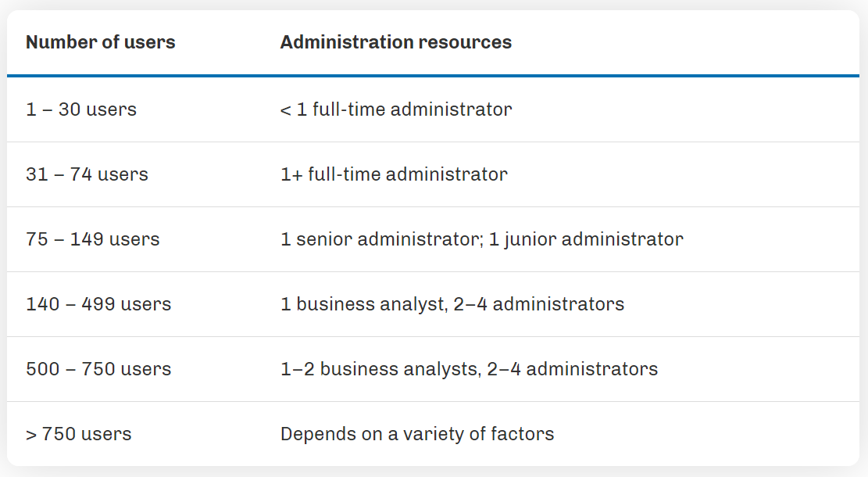The width and height of the screenshot is (868, 477).
Task: Select the "> 750 users" cell
Action: [x=78, y=434]
